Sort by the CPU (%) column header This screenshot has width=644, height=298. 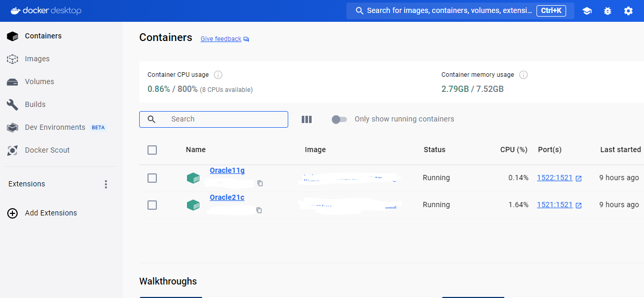pyautogui.click(x=514, y=150)
